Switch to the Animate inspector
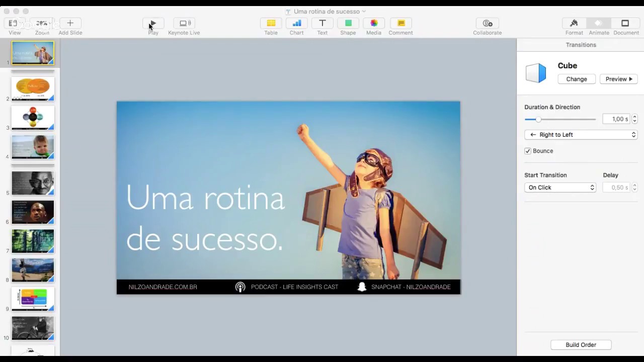The image size is (644, 362). (599, 23)
